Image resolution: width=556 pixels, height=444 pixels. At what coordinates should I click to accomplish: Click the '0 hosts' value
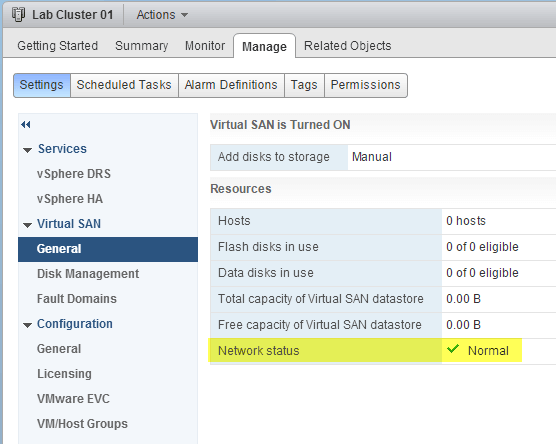[466, 221]
